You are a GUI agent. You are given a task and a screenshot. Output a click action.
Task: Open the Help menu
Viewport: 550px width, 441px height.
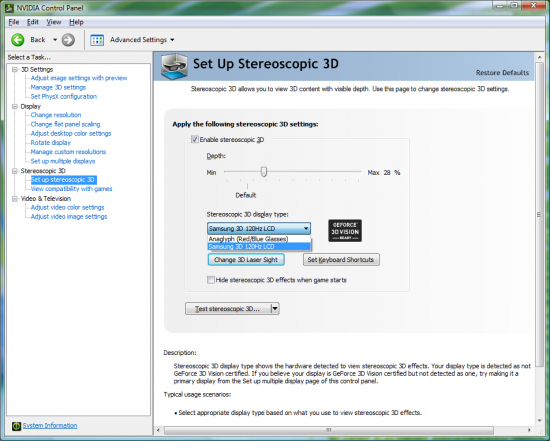point(76,22)
